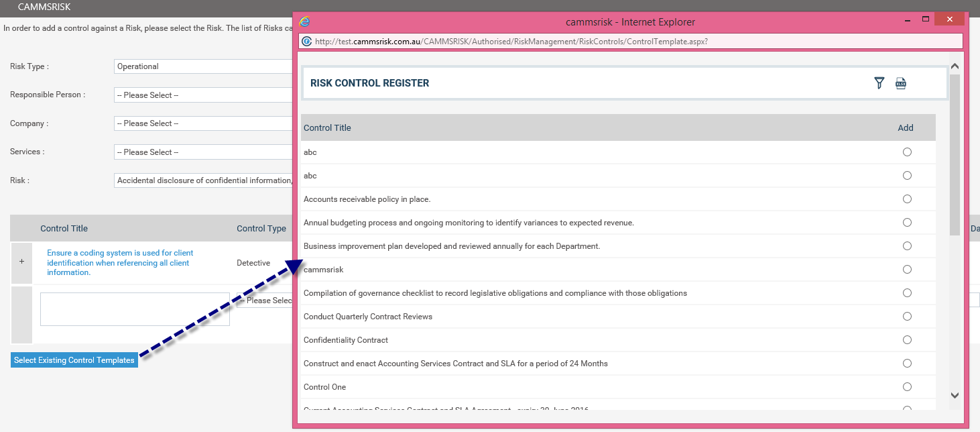
Task: Click the RISK CONTROL REGISTER heading
Action: tap(369, 83)
